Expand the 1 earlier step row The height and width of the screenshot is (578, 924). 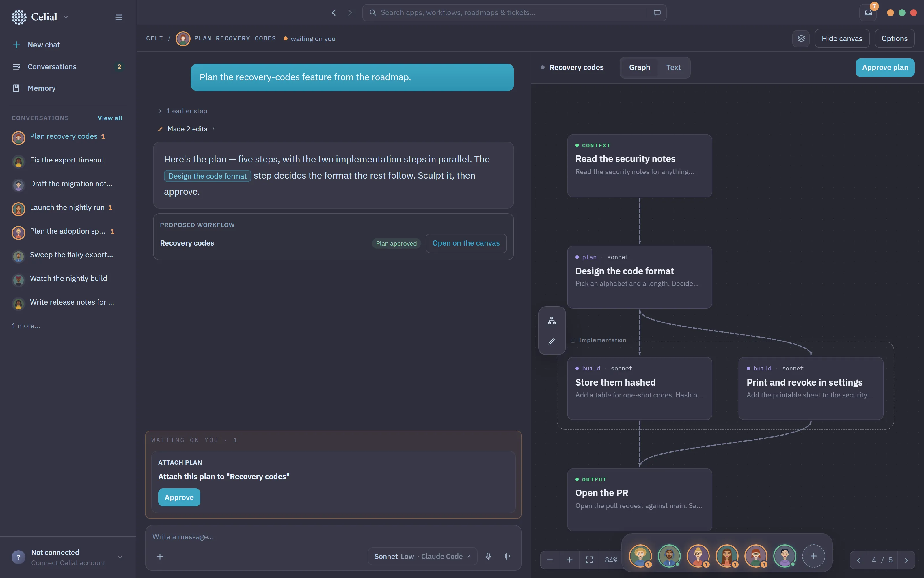point(183,111)
